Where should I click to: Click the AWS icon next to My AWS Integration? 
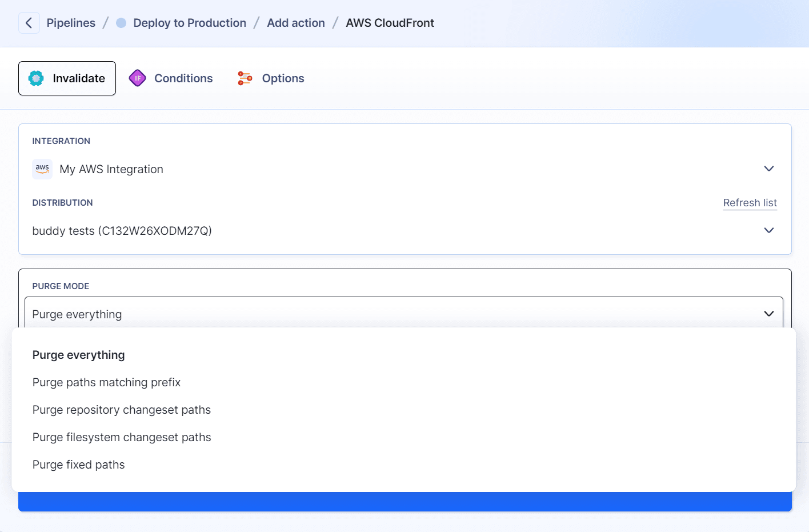pyautogui.click(x=42, y=169)
